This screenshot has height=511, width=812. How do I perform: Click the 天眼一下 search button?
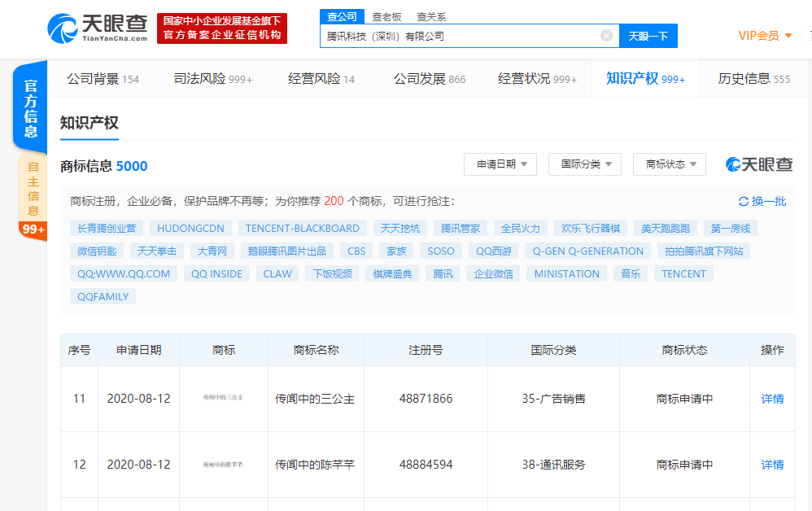tap(648, 36)
